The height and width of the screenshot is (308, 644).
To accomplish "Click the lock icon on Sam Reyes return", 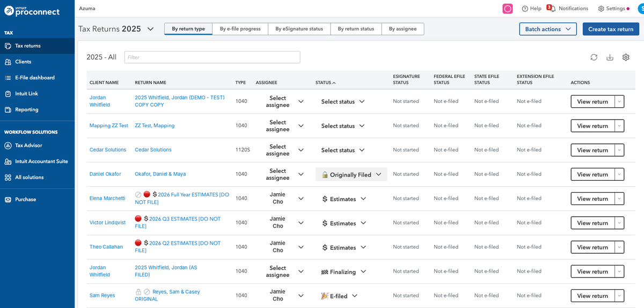I will click(138, 292).
